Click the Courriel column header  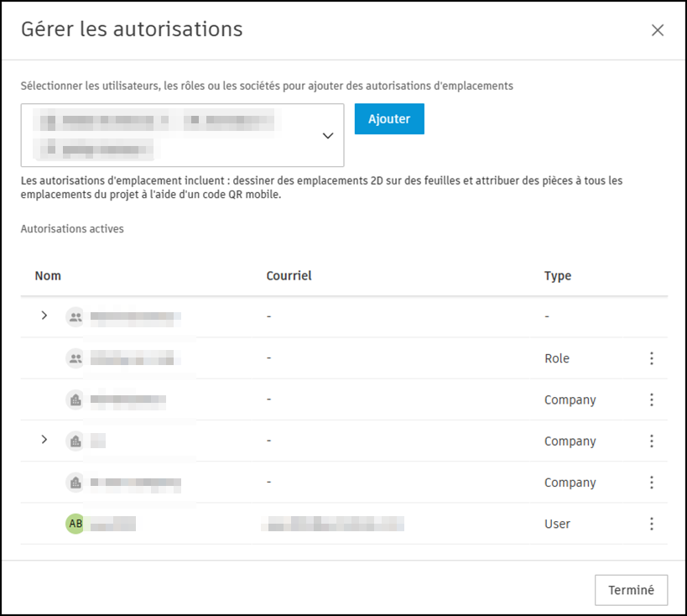pos(289,276)
